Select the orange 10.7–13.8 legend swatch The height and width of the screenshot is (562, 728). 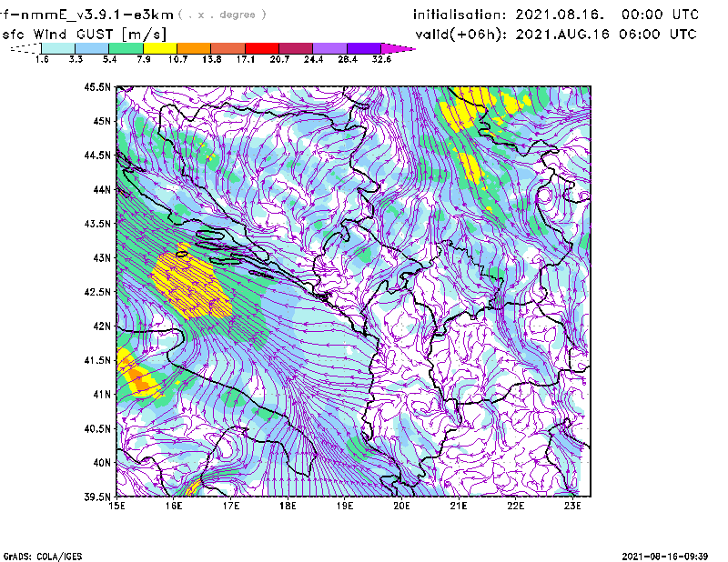point(194,48)
